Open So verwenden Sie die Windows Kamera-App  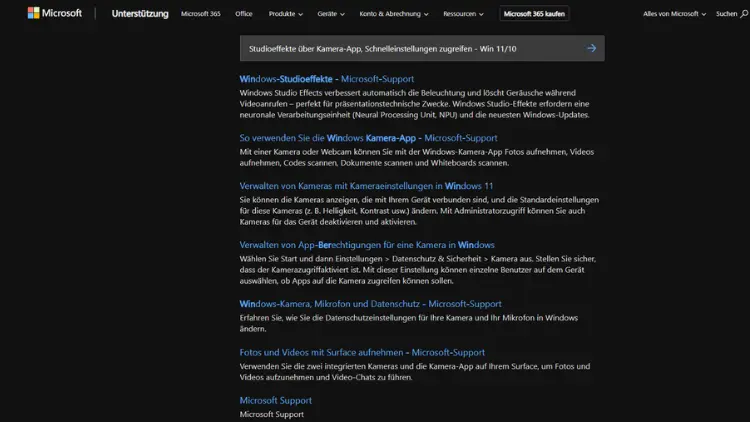pos(368,138)
